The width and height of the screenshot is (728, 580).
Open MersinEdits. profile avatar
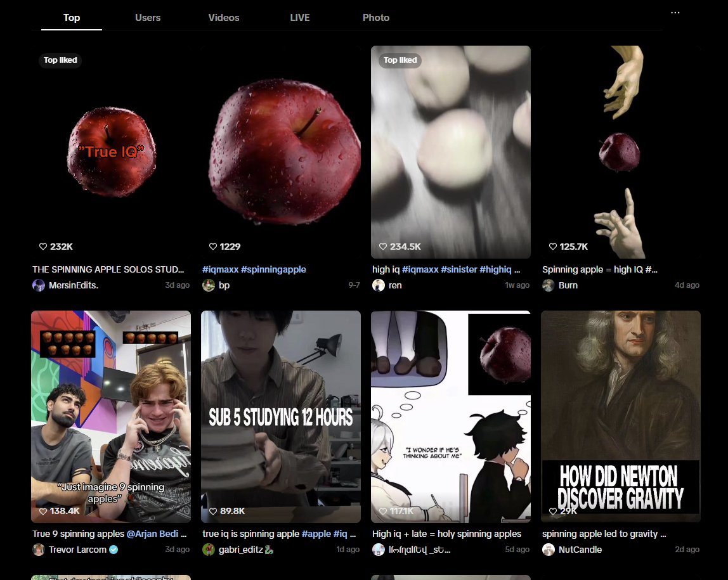39,285
